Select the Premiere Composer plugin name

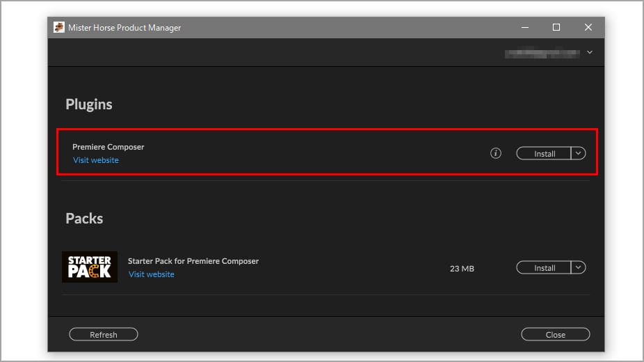click(x=108, y=147)
